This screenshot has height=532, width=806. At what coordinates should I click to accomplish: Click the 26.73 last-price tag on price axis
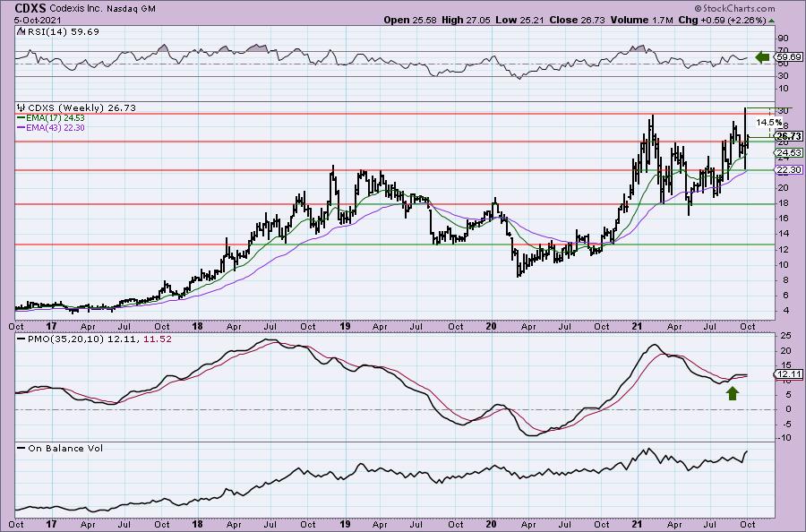[x=789, y=136]
